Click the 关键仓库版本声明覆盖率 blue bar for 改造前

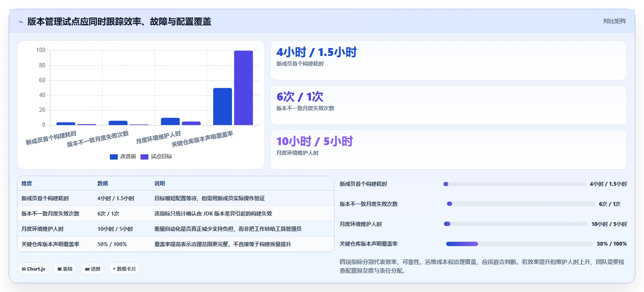click(222, 107)
